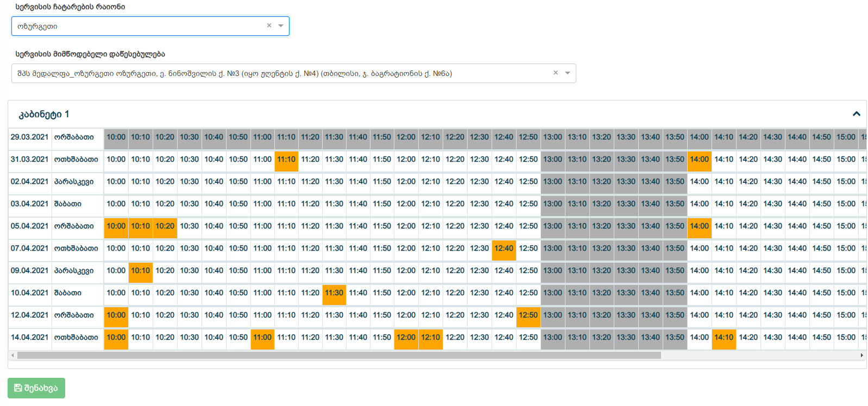This screenshot has height=406, width=868.
Task: Toggle the 11:10 slot on 31.03.2021
Action: coord(286,160)
